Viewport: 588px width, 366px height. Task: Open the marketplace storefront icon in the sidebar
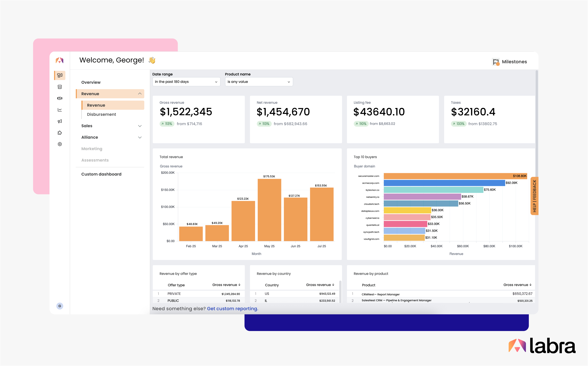coord(60,87)
